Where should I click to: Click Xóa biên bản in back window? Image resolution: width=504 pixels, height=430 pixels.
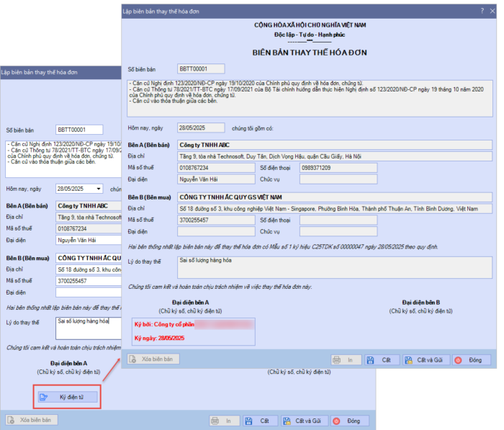[x=30, y=420]
